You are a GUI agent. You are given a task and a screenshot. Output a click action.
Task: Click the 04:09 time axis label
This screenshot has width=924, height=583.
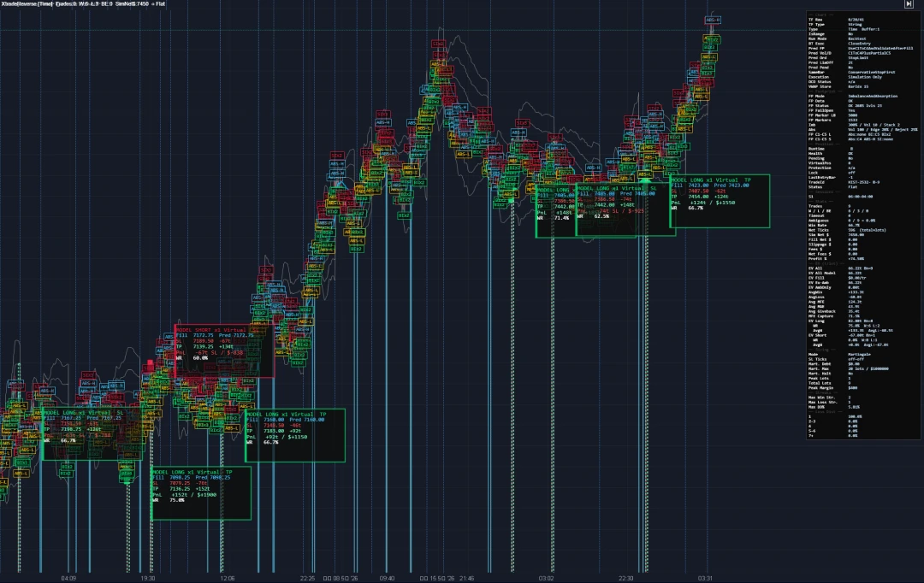[68, 578]
